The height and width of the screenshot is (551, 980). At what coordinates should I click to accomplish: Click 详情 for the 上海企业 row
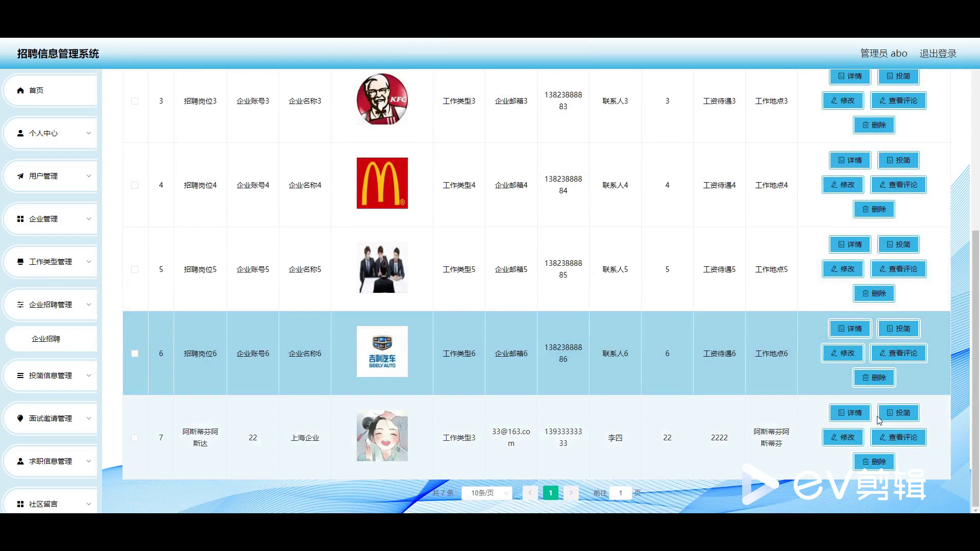pos(850,413)
